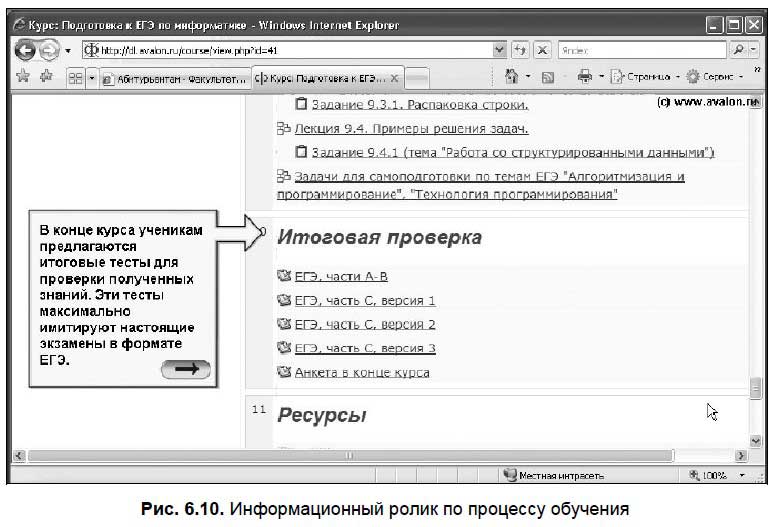Click the RSS feeds icon
The width and height of the screenshot is (776, 527).
coord(547,77)
